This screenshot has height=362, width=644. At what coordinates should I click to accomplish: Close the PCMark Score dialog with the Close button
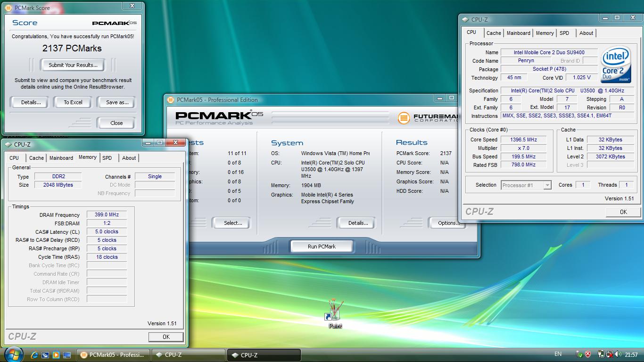click(116, 123)
